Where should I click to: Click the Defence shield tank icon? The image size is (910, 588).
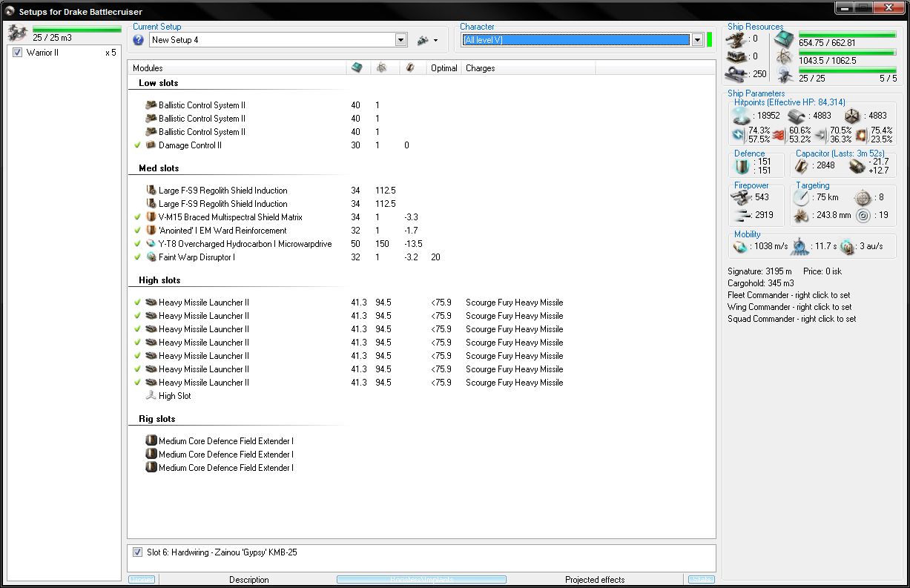pos(742,166)
